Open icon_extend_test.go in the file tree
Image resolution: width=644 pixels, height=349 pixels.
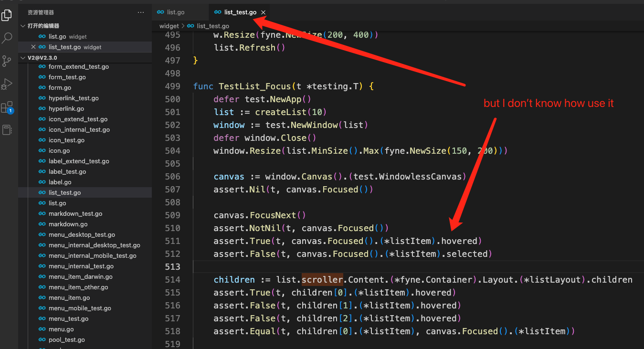tap(85, 119)
